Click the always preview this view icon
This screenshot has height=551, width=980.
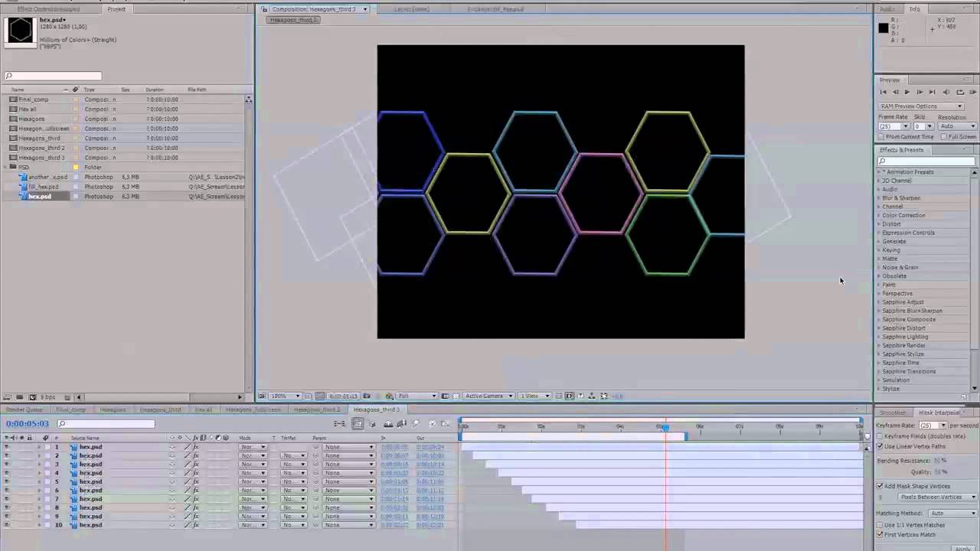coord(263,396)
